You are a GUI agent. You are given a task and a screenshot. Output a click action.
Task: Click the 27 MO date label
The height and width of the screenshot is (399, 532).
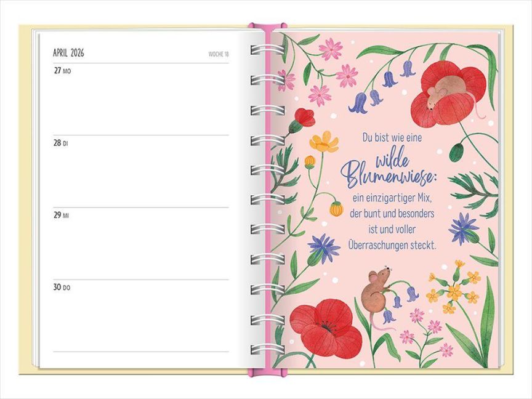(x=62, y=71)
